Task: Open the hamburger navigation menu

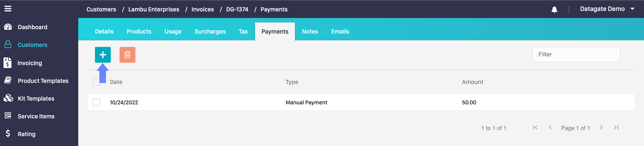Action: click(x=8, y=9)
